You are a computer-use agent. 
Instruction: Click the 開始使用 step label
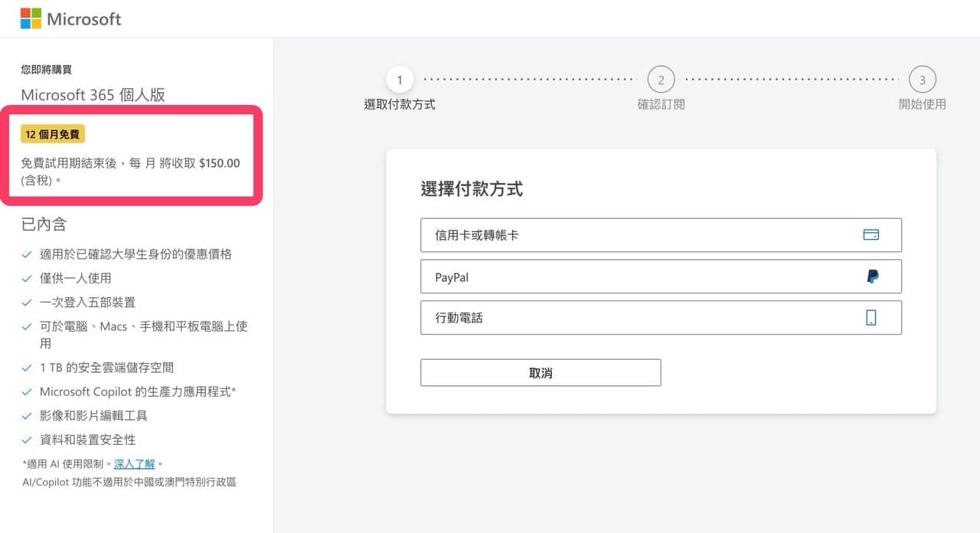pos(923,103)
